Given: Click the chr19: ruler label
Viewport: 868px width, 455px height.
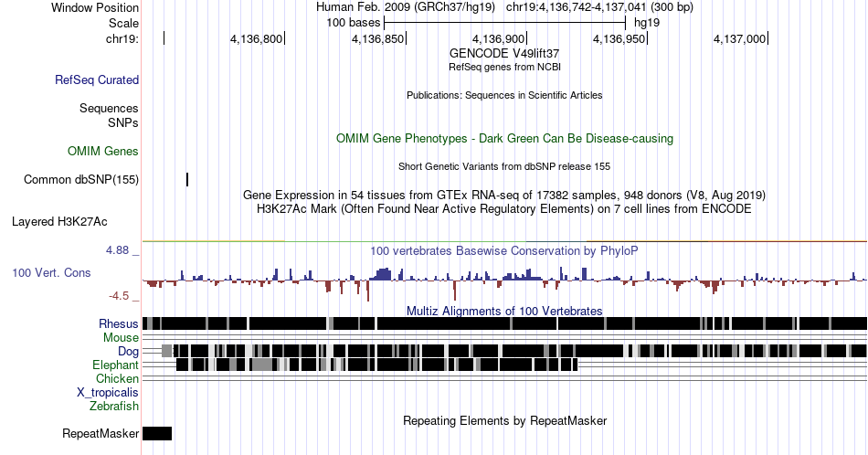Looking at the screenshot, I should [x=122, y=38].
